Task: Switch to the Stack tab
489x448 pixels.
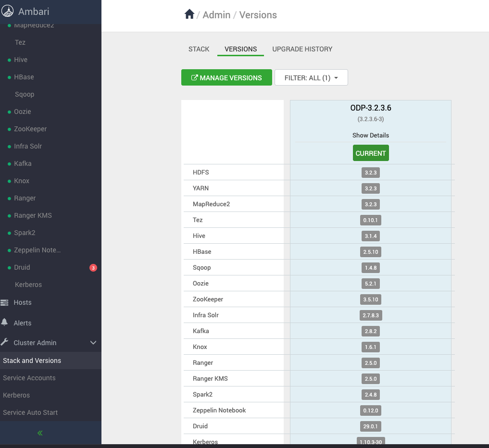Action: click(x=199, y=49)
